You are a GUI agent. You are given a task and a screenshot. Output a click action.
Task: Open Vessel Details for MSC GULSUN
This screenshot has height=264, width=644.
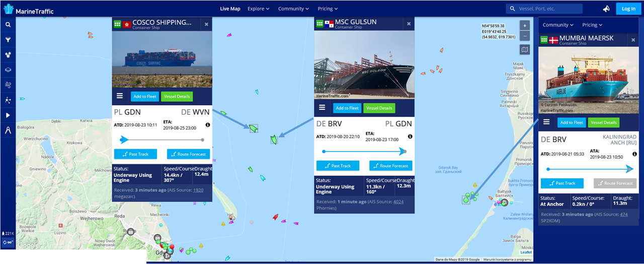379,108
